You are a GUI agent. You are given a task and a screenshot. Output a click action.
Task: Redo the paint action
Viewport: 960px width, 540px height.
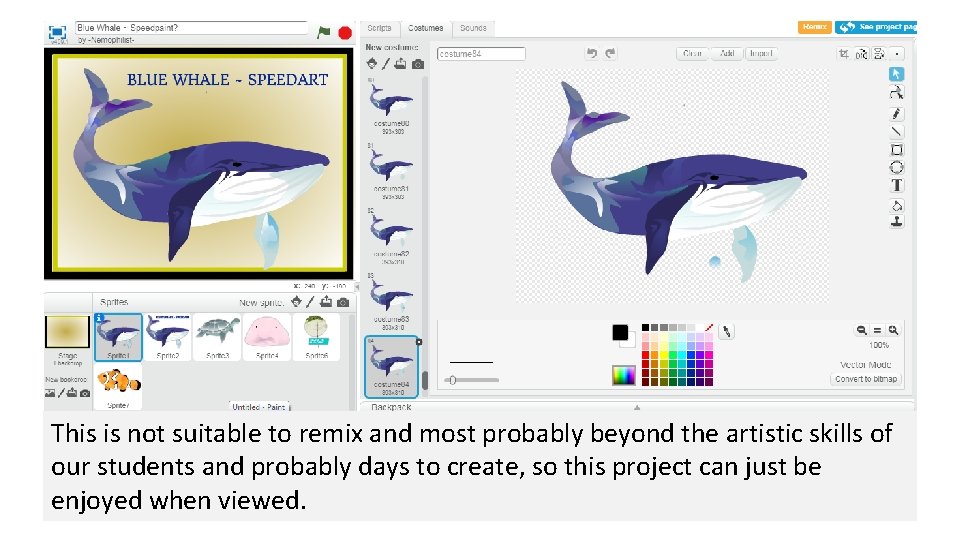pos(610,53)
